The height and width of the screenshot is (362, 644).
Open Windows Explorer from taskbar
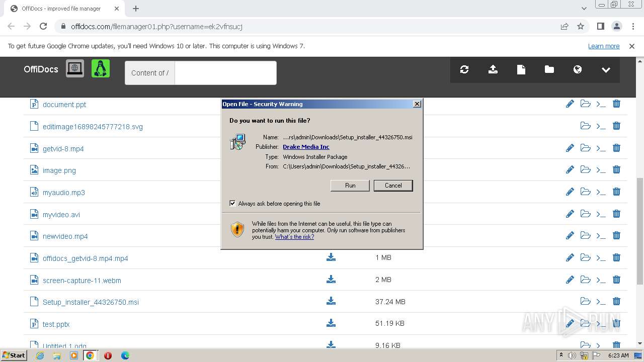(x=57, y=355)
